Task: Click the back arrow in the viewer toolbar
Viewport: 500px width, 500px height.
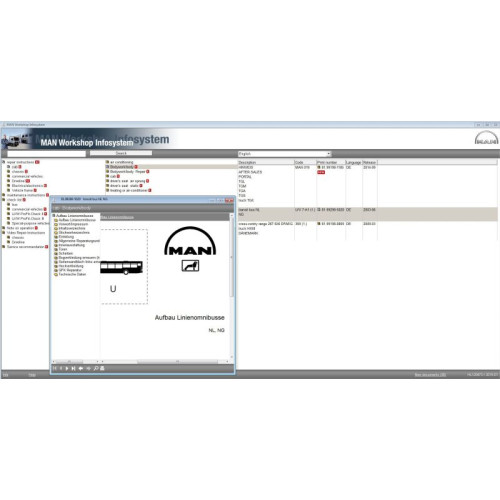Action: [81, 368]
